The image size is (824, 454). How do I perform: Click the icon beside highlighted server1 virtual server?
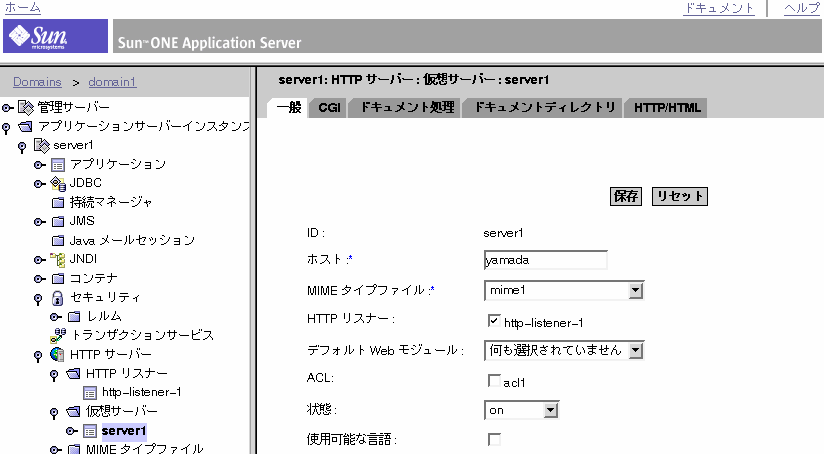click(x=90, y=431)
